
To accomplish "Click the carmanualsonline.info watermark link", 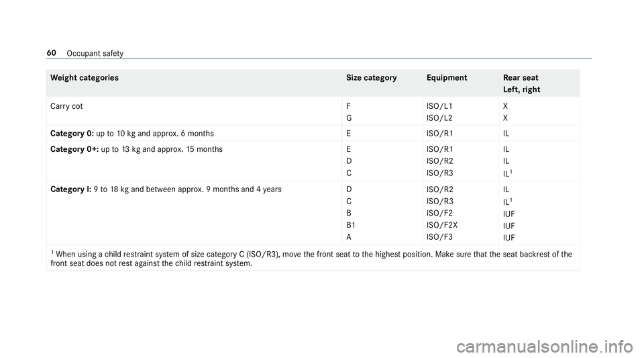I will point(545,347).
